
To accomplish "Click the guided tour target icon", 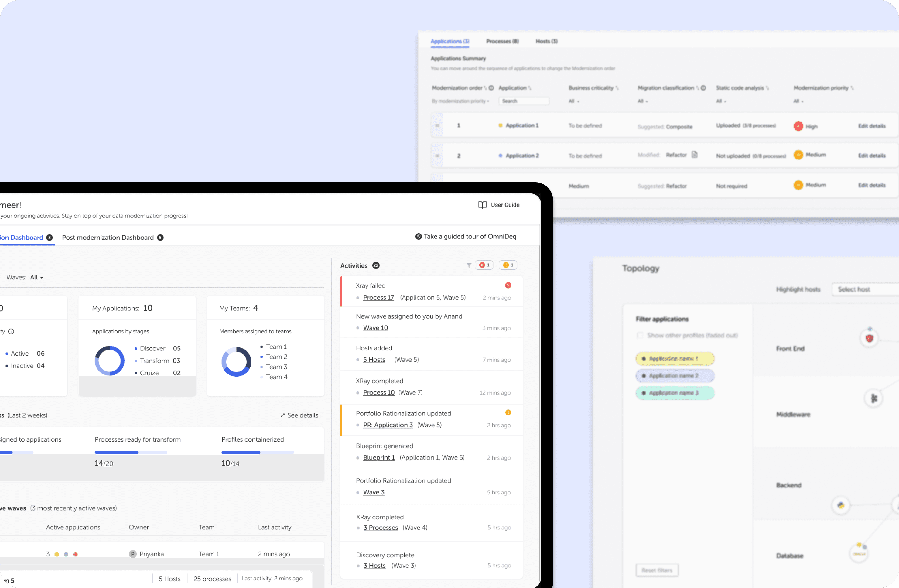I will point(418,236).
